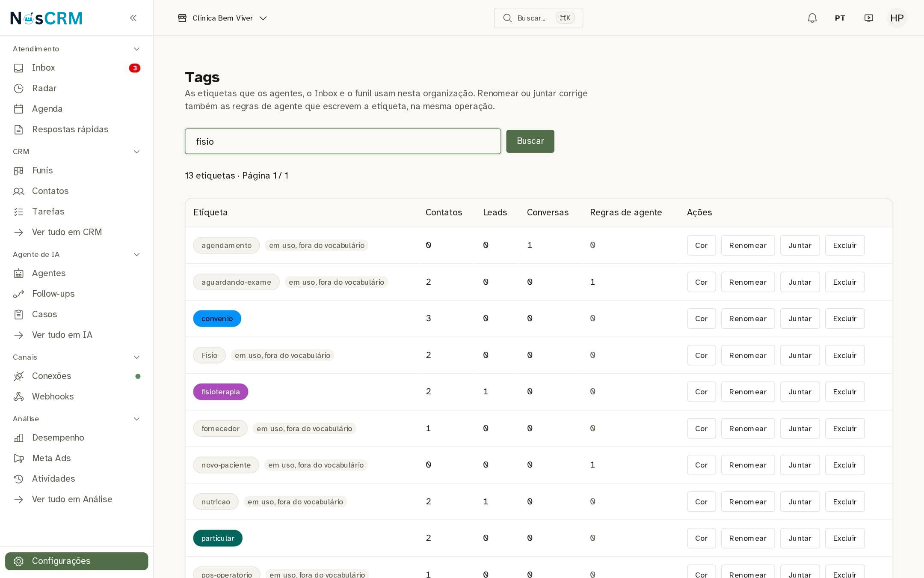Viewport: 924px width, 578px height.
Task: Go to Ver tudo em IA
Action: point(77,335)
